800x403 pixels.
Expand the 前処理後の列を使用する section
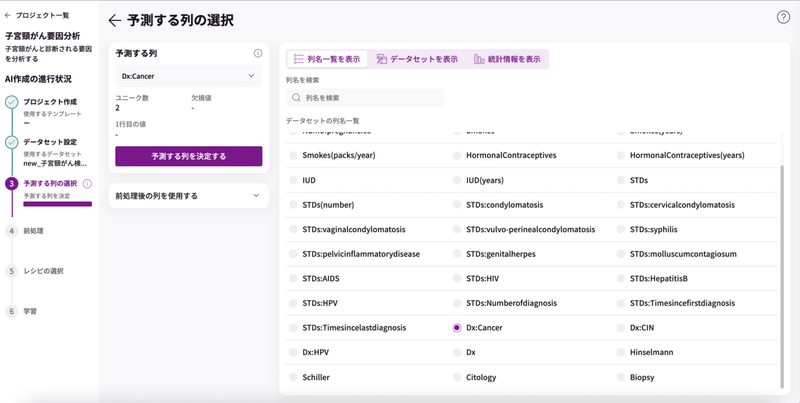[189, 196]
